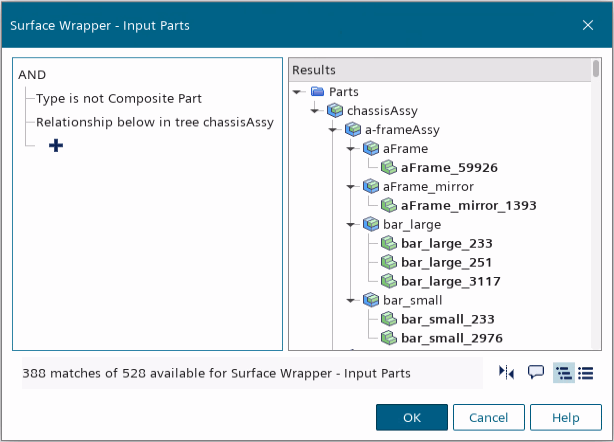
Task: Select 'Relationship below in tree chassisAssy' filter
Action: [154, 122]
